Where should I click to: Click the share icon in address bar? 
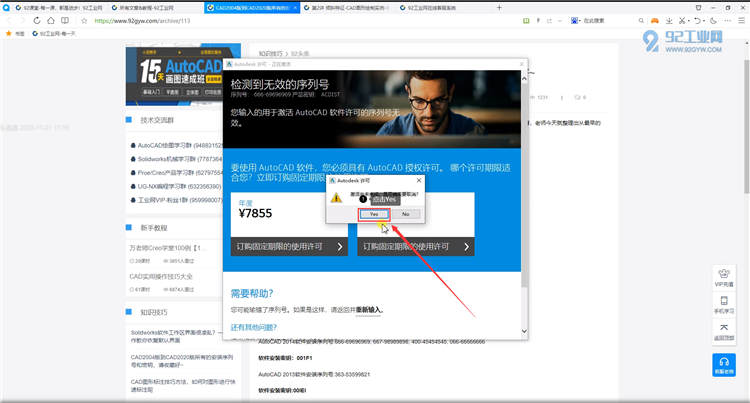pos(549,21)
